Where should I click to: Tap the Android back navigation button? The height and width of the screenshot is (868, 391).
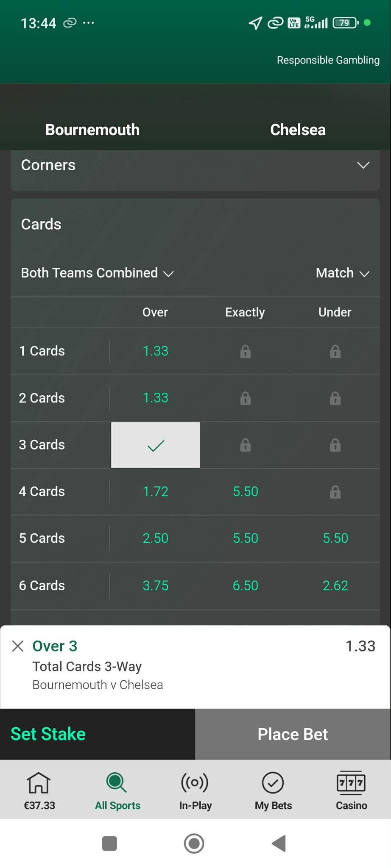coord(279,843)
